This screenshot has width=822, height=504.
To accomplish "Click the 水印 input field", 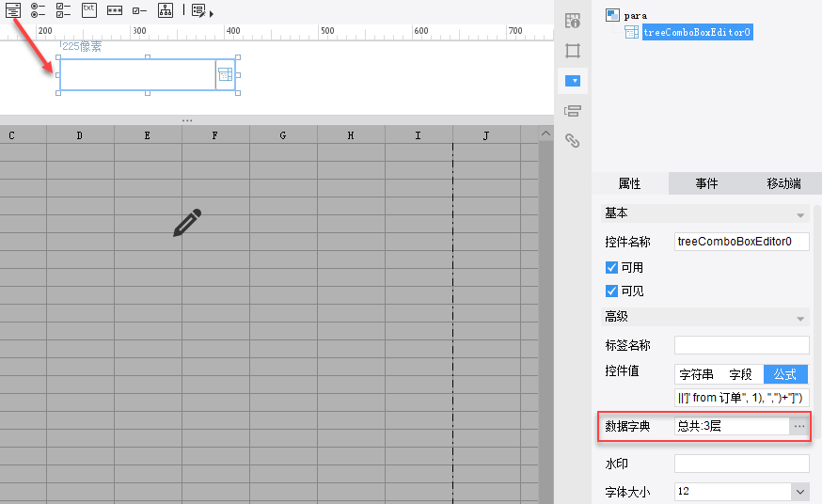I will [742, 464].
